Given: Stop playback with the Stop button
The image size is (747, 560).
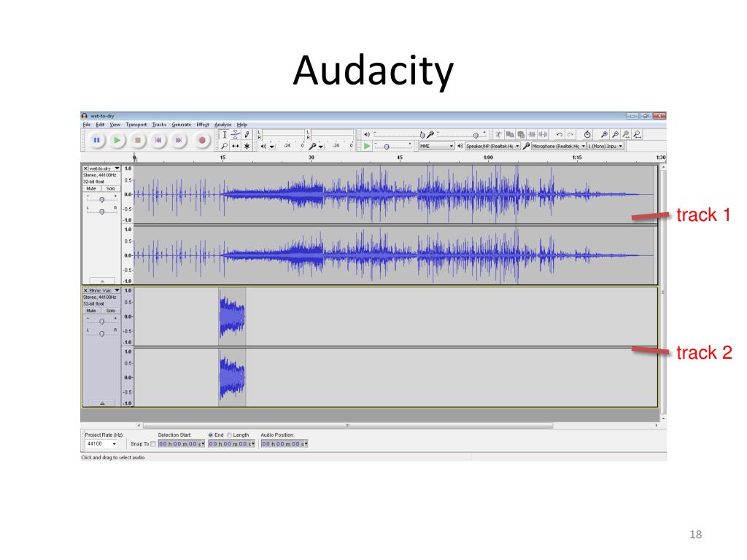Looking at the screenshot, I should 138,141.
